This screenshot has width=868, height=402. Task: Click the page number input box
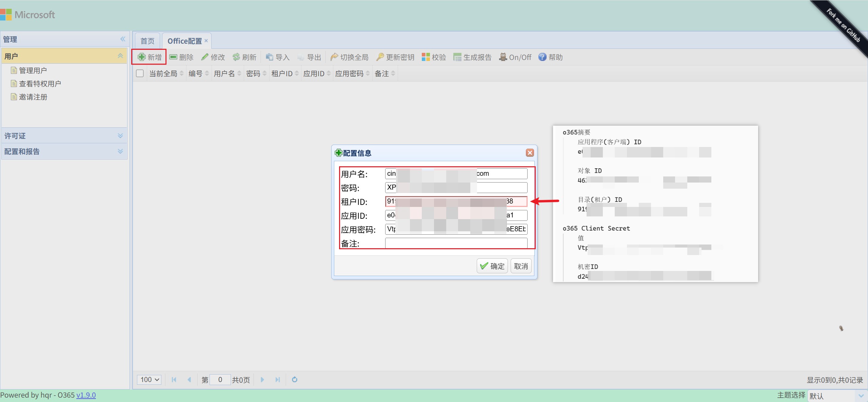(220, 380)
